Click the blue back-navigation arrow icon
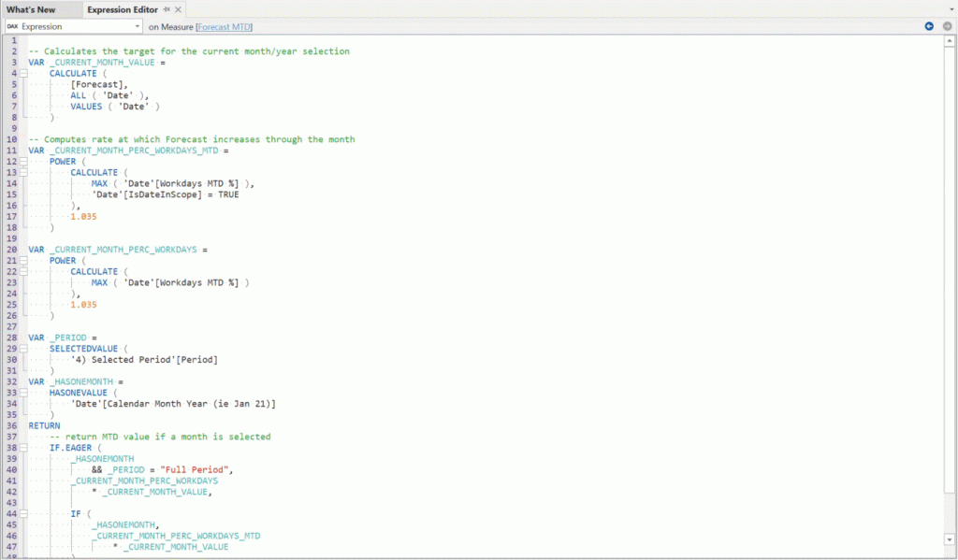Viewport: 958px width, 560px height. click(929, 25)
